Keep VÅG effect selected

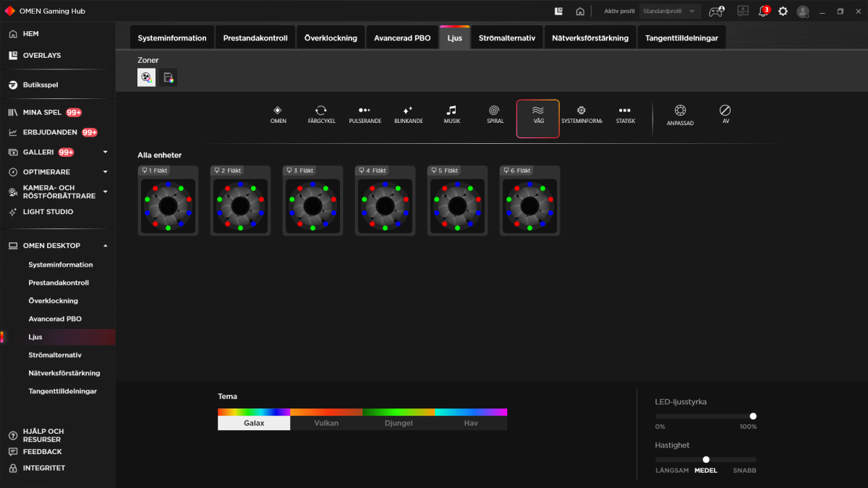click(x=537, y=114)
